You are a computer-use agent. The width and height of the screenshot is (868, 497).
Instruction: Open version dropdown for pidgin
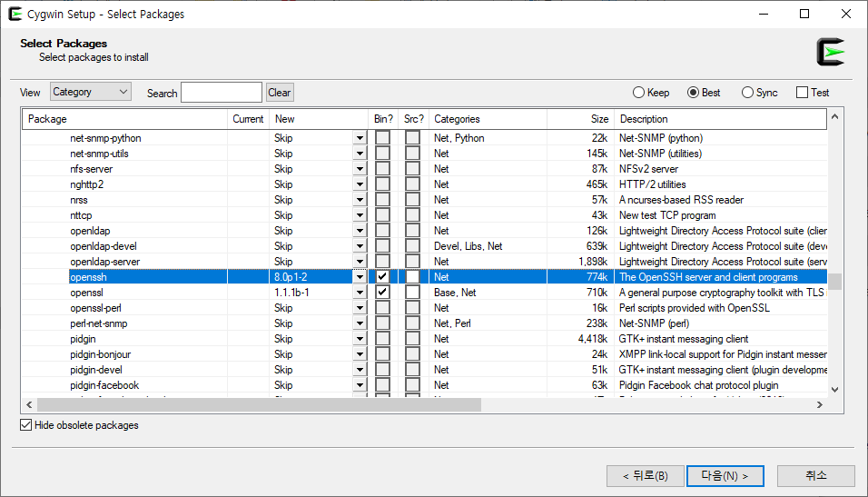360,339
